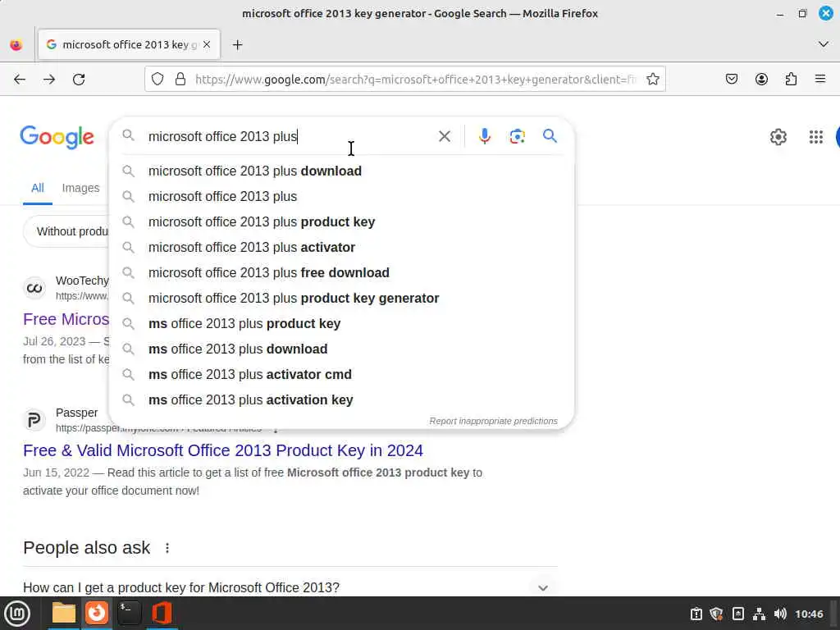The width and height of the screenshot is (840, 630).
Task: Select the browser tab 'microsoft office 2013 key'
Action: tap(129, 44)
